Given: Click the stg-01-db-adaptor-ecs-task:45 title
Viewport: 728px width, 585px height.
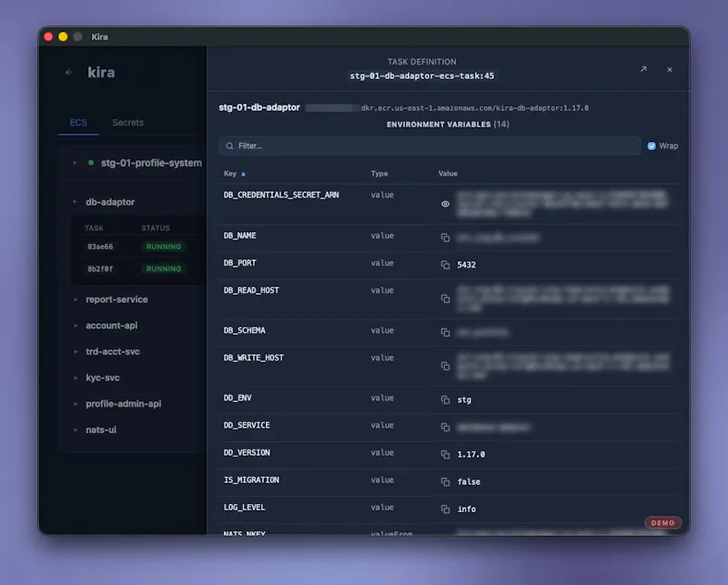Looking at the screenshot, I should (422, 76).
